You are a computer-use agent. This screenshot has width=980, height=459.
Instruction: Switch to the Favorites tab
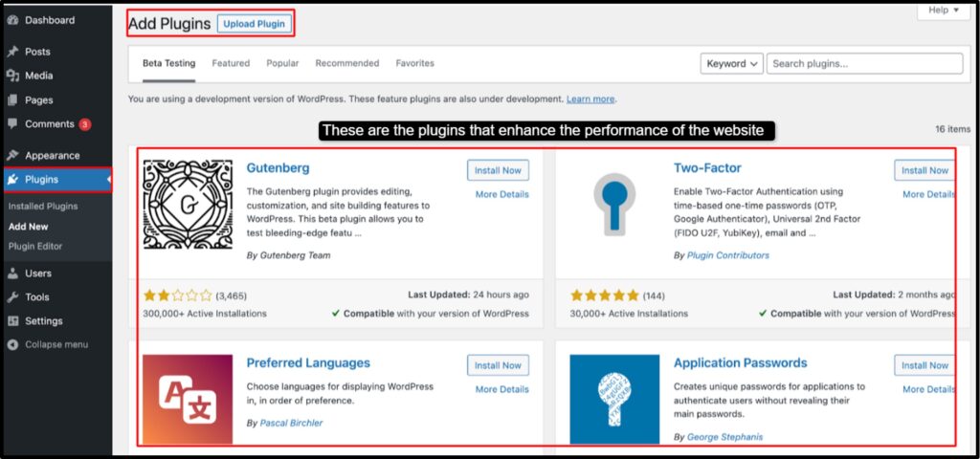coord(415,63)
